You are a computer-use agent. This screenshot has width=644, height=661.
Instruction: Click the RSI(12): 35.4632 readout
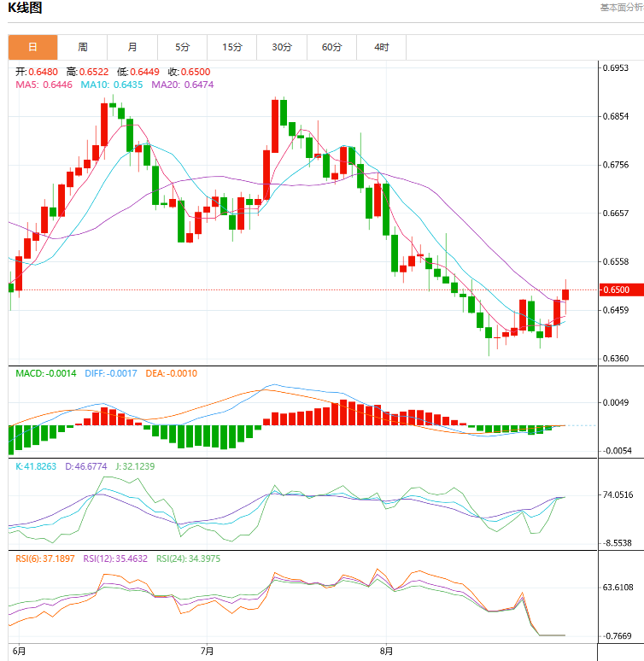click(115, 559)
